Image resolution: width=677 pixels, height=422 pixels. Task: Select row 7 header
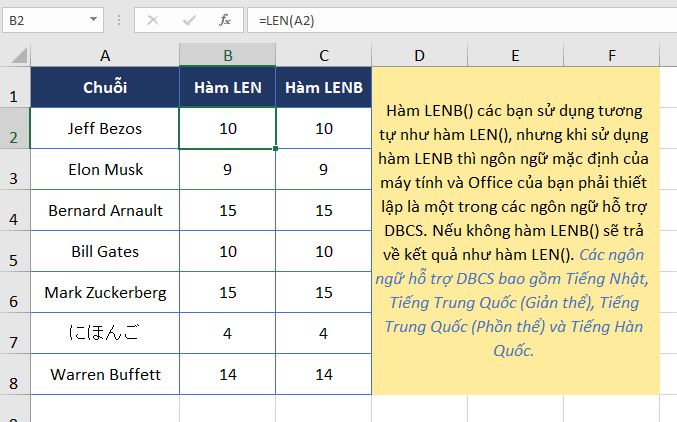pyautogui.click(x=15, y=333)
